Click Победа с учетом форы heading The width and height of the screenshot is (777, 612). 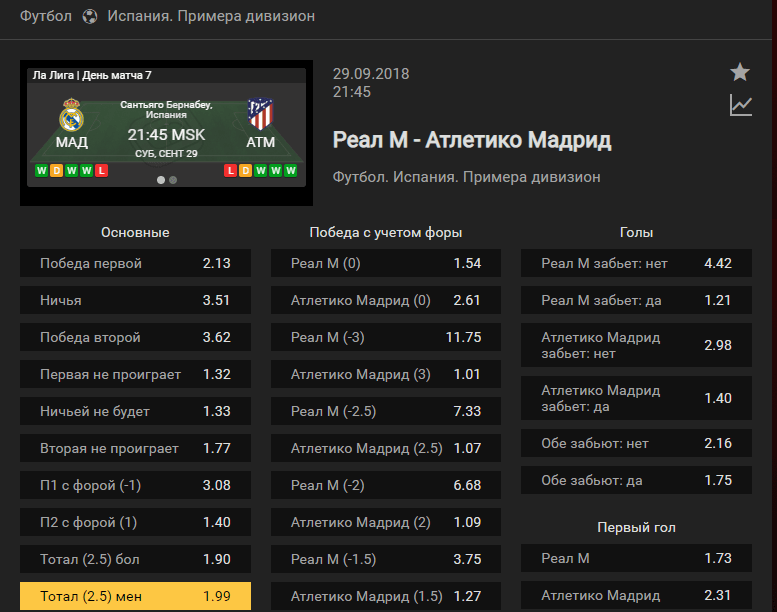coord(386,232)
